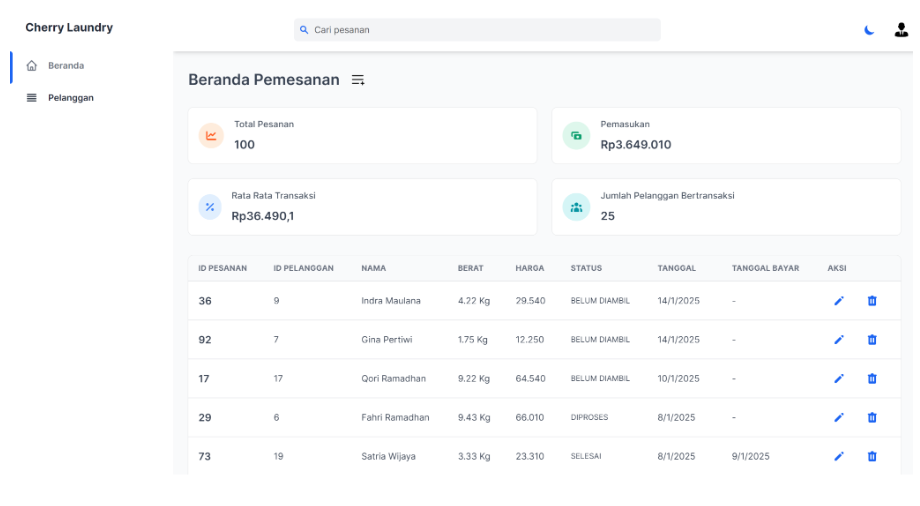The image size is (920, 506).
Task: Click the STATUS column header
Action: (586, 268)
